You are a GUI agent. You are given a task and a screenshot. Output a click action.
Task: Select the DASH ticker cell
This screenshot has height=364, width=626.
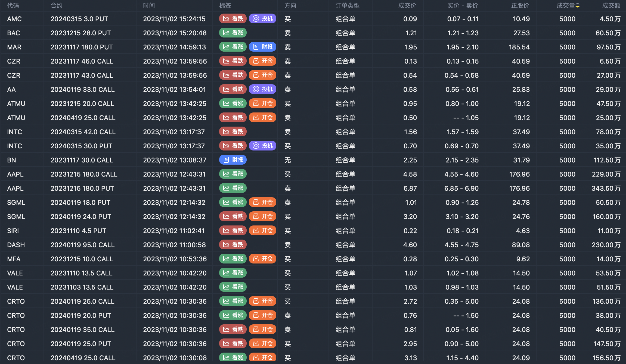coord(16,245)
